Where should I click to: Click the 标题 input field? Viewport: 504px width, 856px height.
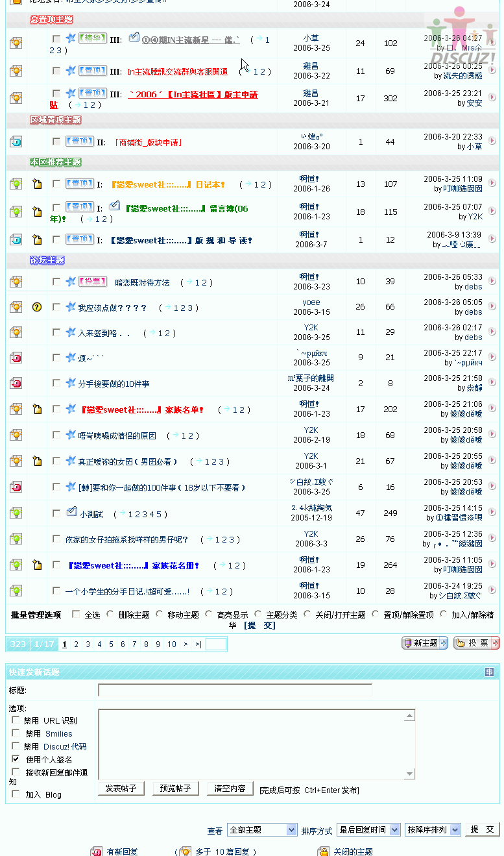click(235, 690)
